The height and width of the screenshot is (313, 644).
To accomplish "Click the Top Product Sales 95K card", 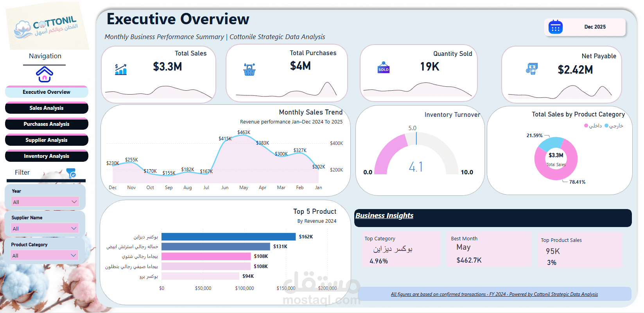I will [x=579, y=250].
